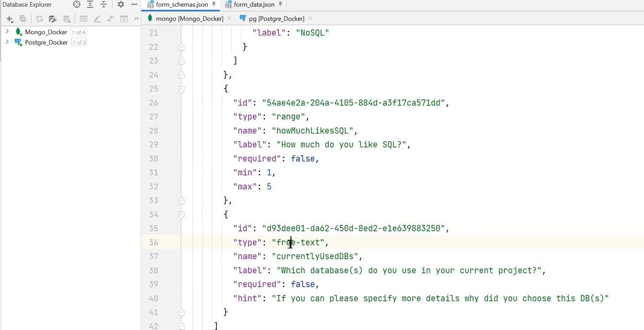Collapse the code fold at line 25
The height and width of the screenshot is (330, 644).
pyautogui.click(x=182, y=88)
